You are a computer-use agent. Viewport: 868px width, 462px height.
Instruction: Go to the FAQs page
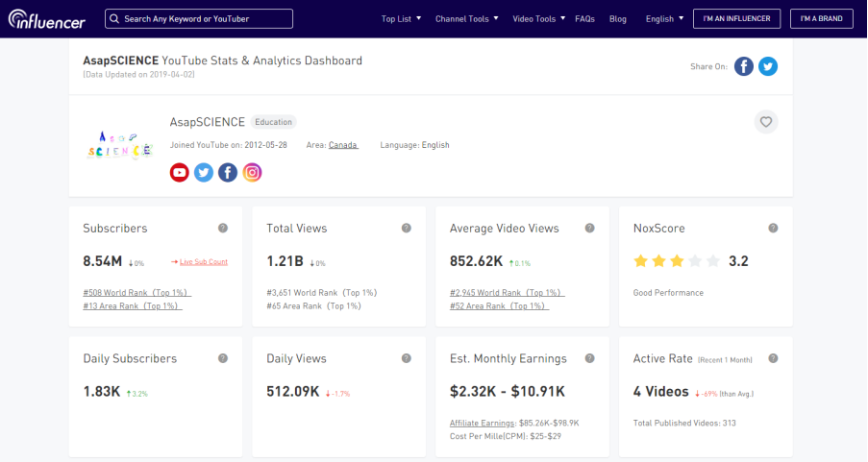point(584,19)
